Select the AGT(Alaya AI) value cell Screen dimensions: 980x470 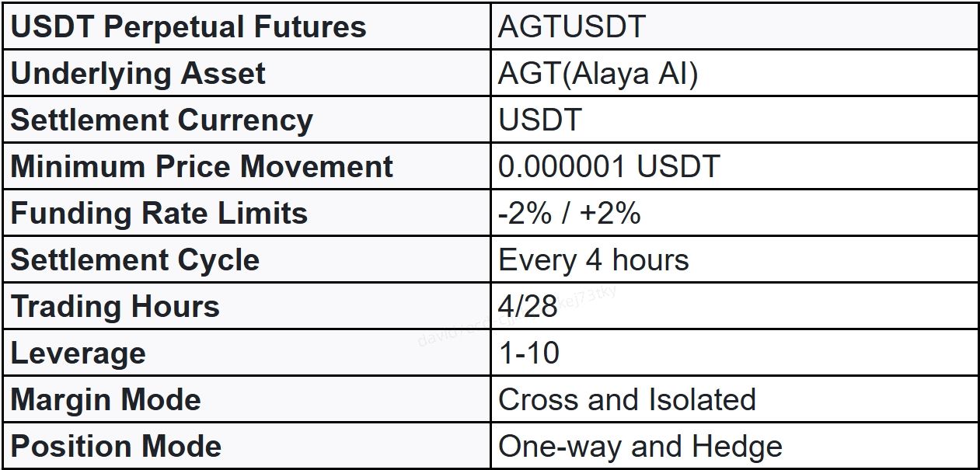click(x=598, y=74)
